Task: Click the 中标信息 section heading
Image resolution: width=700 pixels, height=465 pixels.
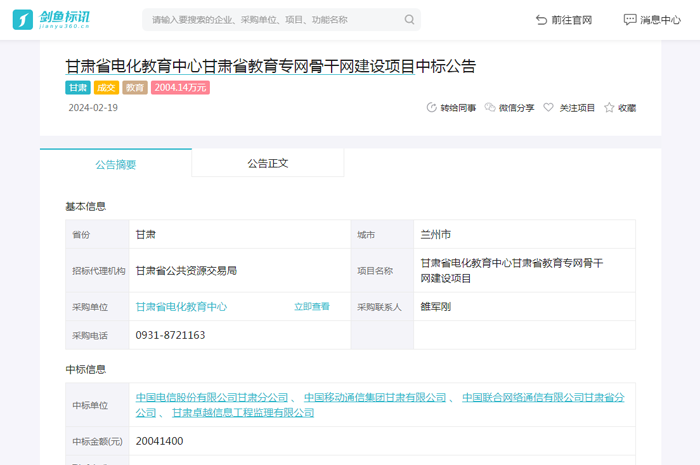Action: (x=86, y=369)
